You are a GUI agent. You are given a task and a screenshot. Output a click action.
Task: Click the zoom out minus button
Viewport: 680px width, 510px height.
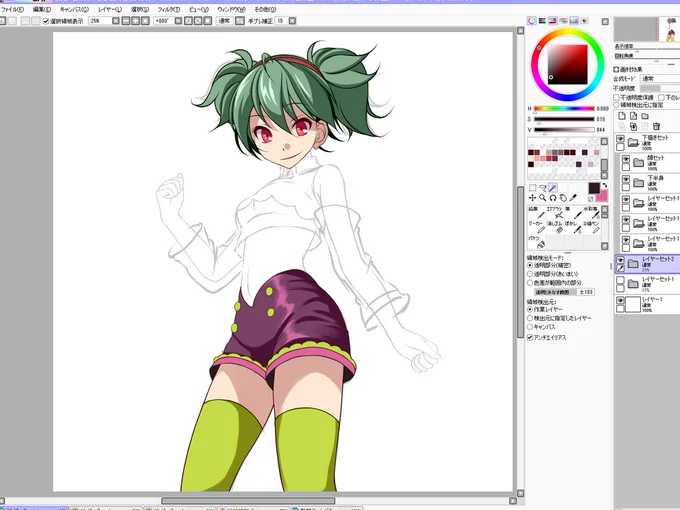tap(126, 21)
